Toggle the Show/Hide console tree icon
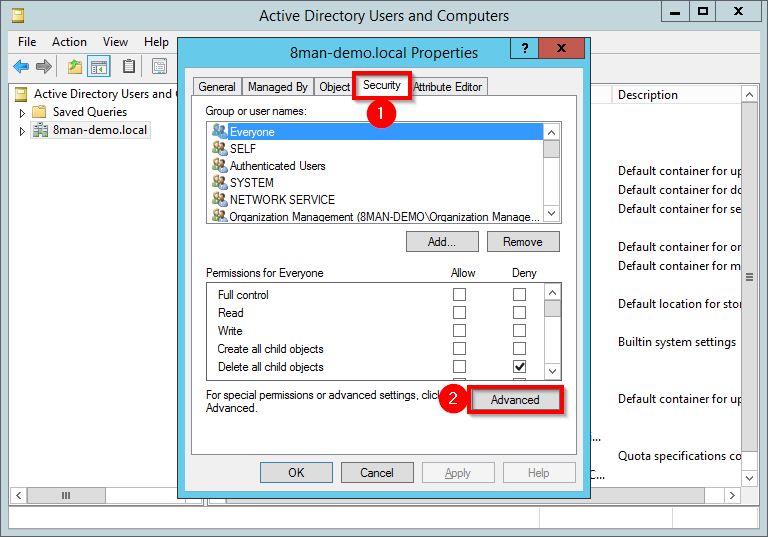The width and height of the screenshot is (768, 537). 99,66
